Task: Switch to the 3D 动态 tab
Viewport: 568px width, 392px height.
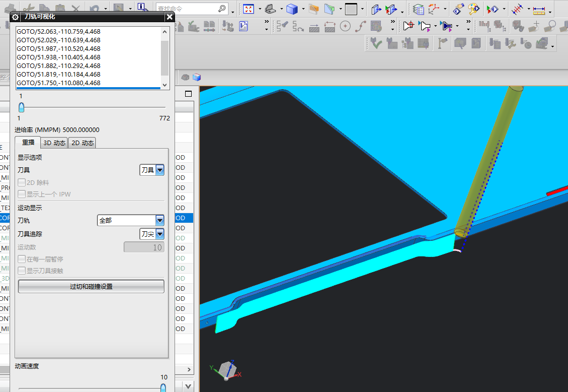Action: point(54,143)
